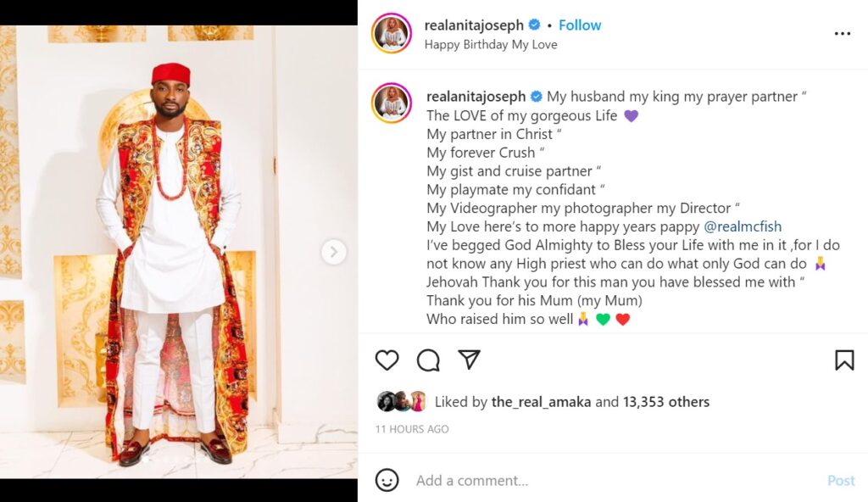View the 13,353 others who liked
The width and height of the screenshot is (868, 502).
(665, 402)
